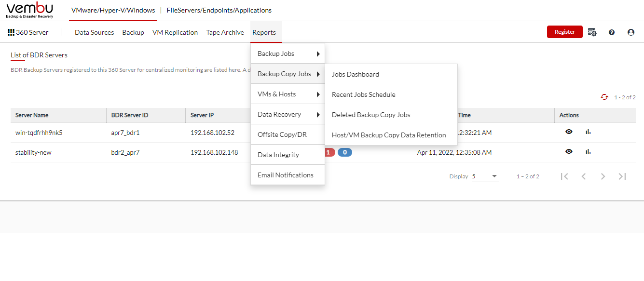Screen dimensions: 644x281
Task: Go to the first page arrow
Action: [x=564, y=176]
